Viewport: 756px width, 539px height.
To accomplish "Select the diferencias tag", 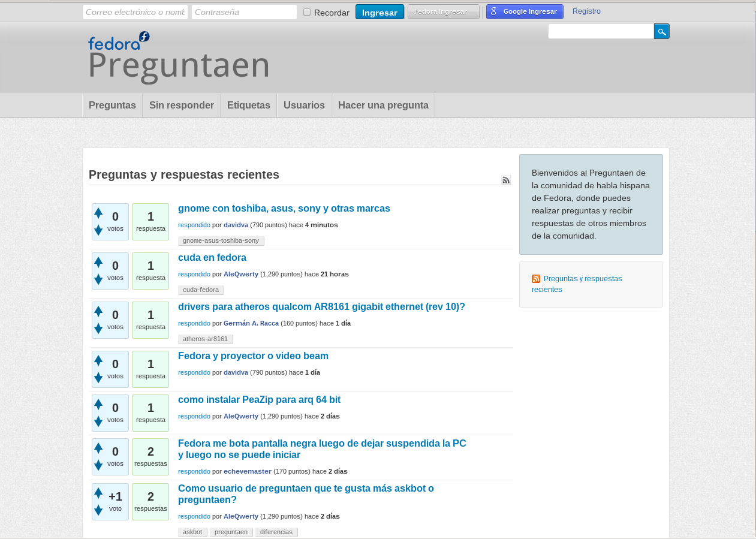I will pos(276,532).
